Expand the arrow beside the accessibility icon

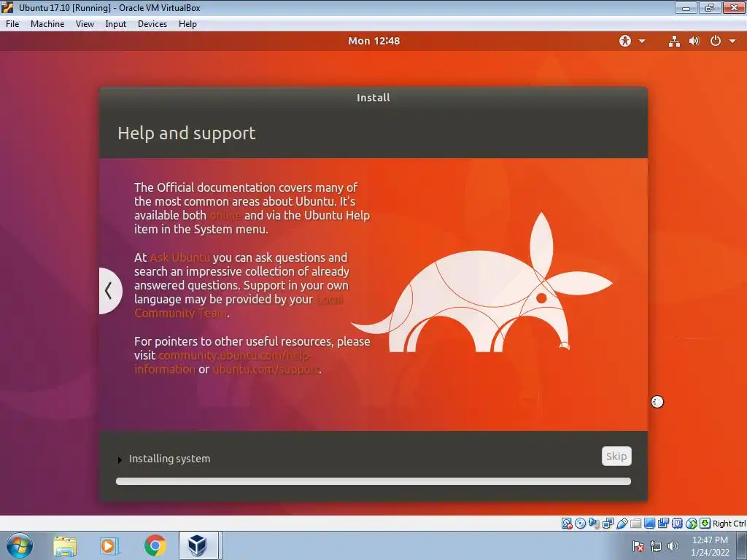642,41
